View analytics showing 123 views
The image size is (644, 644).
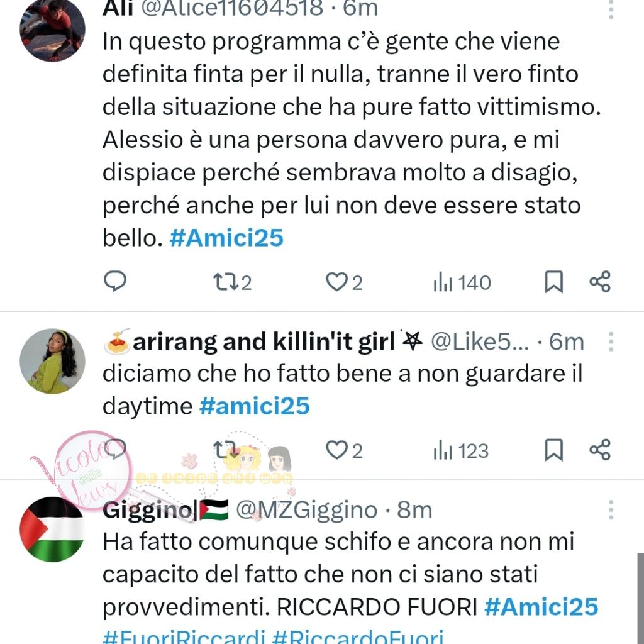[x=461, y=450]
